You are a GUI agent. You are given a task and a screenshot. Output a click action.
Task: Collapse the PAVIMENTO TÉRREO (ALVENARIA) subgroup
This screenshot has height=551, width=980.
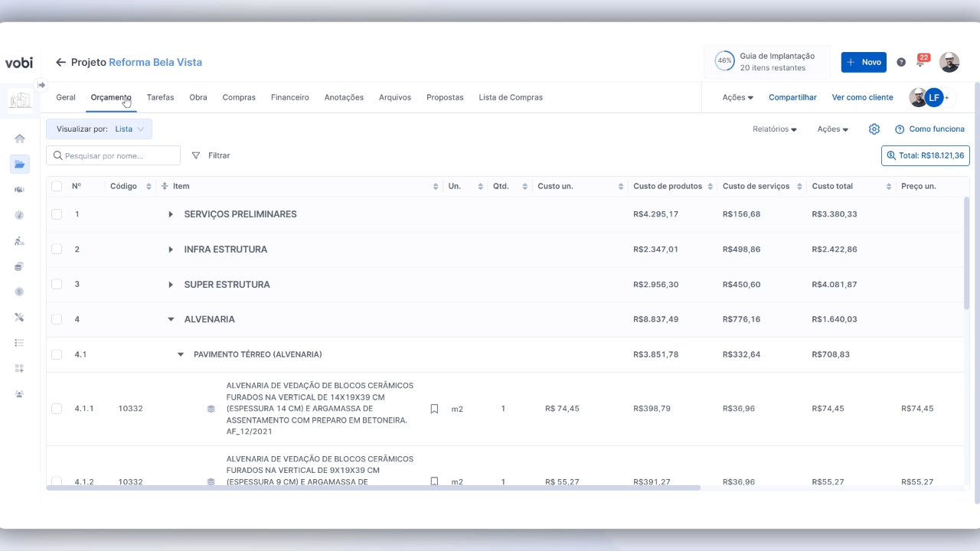181,354
